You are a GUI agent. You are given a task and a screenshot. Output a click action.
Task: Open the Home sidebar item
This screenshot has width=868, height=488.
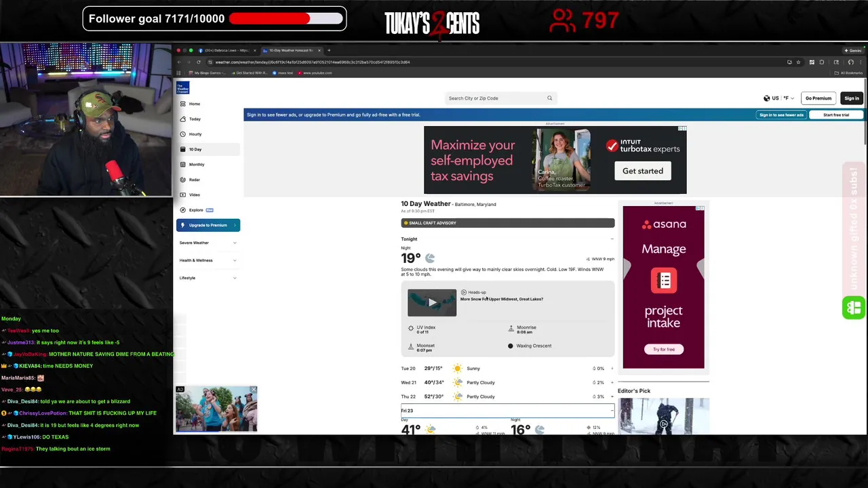coord(208,104)
